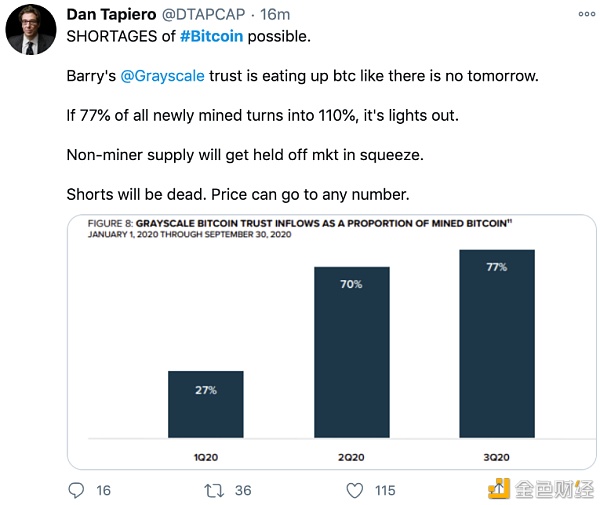Open the #Bitcoin hashtag link

(214, 35)
